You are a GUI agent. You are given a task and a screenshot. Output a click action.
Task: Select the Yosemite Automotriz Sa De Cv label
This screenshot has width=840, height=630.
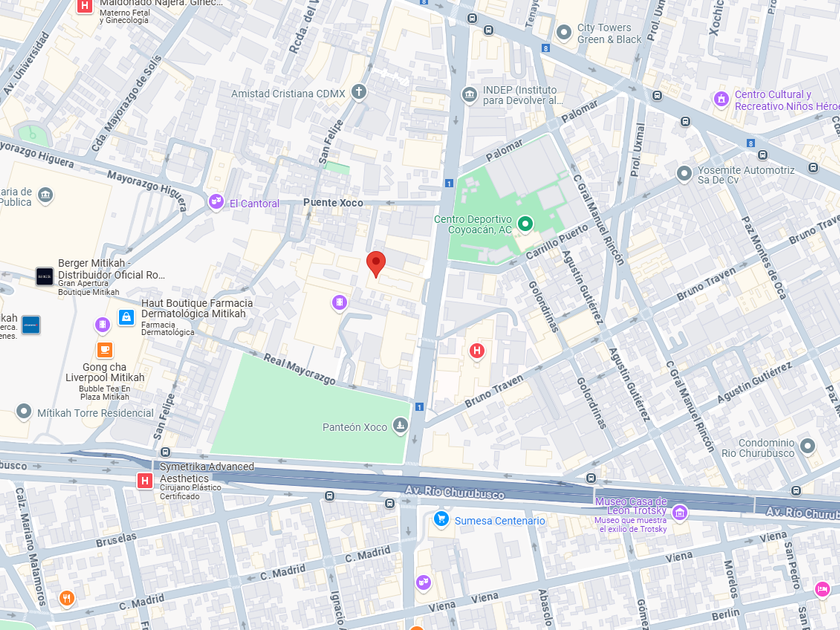(746, 175)
